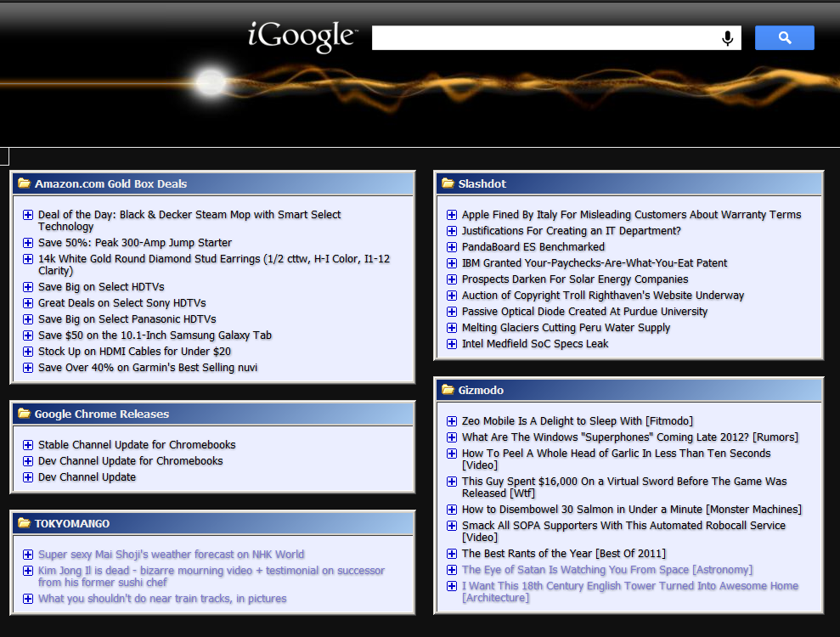Expand PandaBoard ES Benchmarked item

[x=452, y=247]
